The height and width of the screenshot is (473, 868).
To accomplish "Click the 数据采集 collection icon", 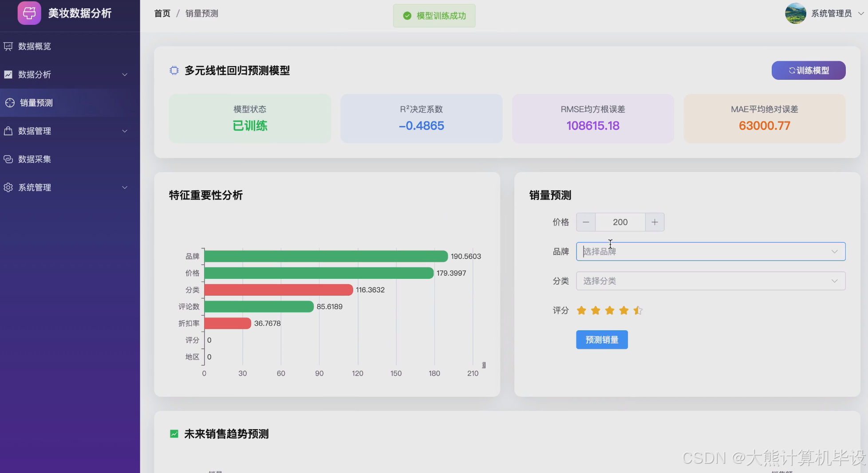I will (8, 159).
